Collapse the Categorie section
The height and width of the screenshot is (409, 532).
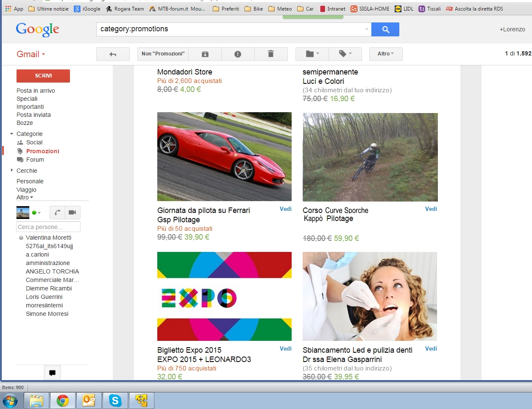click(x=11, y=134)
